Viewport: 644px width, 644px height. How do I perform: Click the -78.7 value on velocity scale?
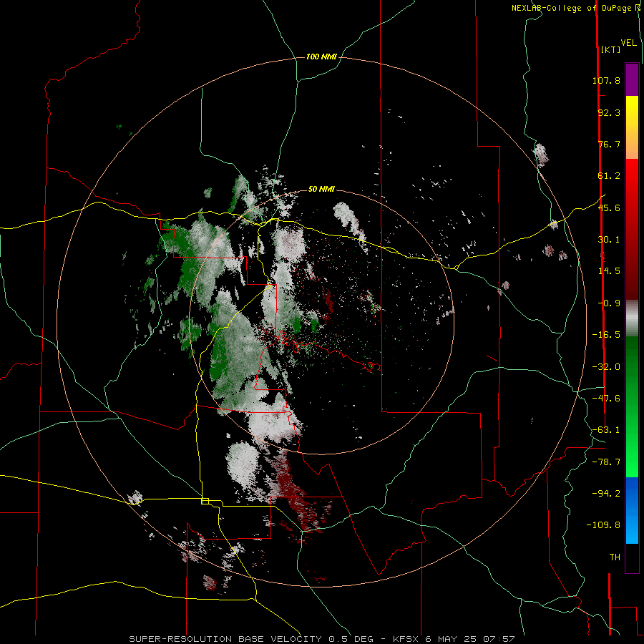606,462
